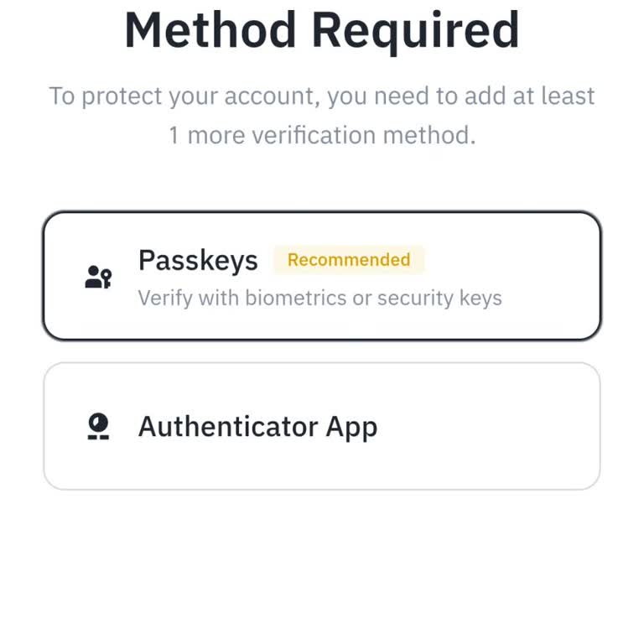Click the Authenticator App icon

(x=98, y=426)
